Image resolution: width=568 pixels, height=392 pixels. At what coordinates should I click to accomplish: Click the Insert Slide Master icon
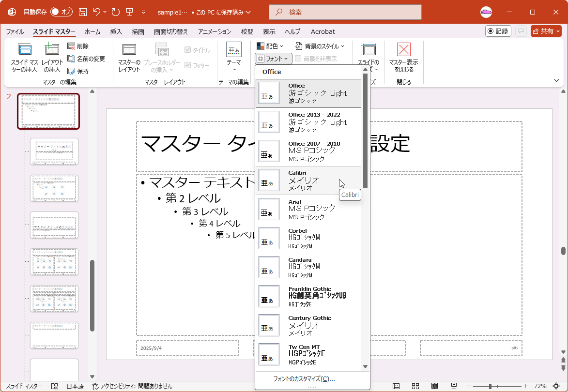[x=24, y=50]
